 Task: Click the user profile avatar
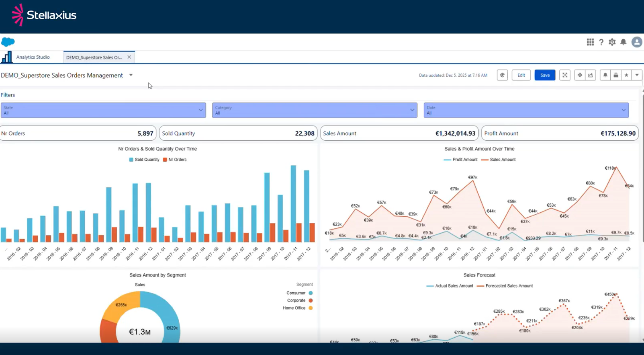click(x=636, y=42)
